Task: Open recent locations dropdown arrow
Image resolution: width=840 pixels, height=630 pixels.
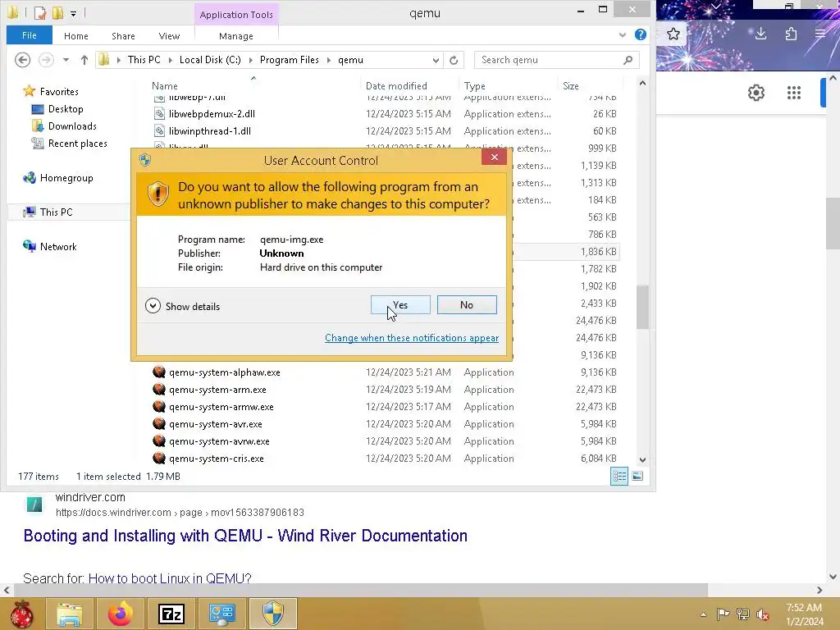Action: (66, 59)
